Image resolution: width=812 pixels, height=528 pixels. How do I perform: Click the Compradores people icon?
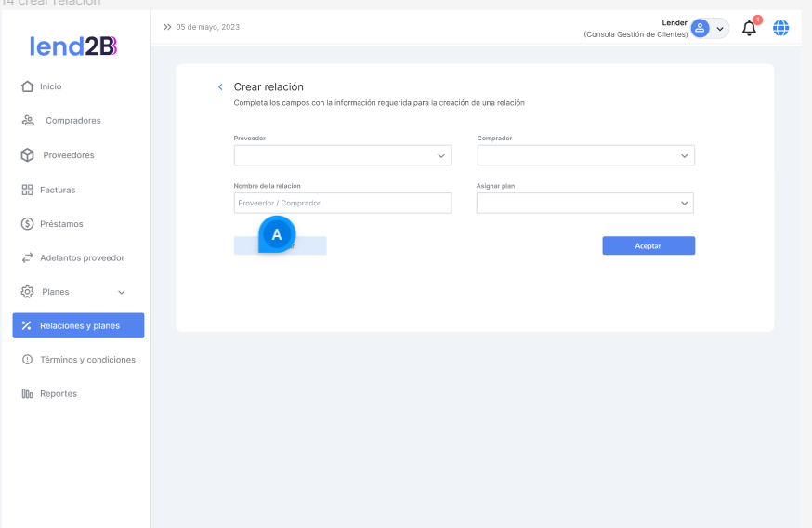coord(28,121)
